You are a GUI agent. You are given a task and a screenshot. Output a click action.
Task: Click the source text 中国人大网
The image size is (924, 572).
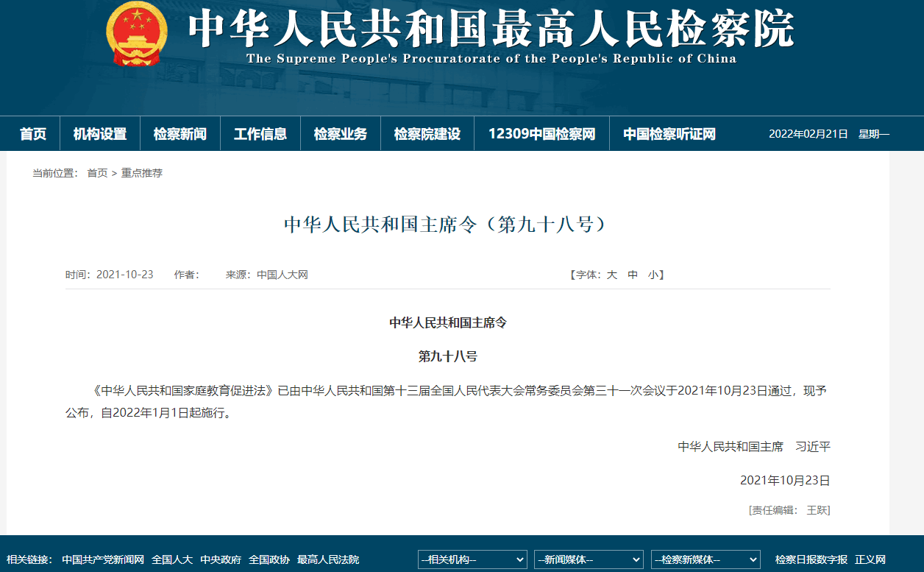click(x=282, y=275)
